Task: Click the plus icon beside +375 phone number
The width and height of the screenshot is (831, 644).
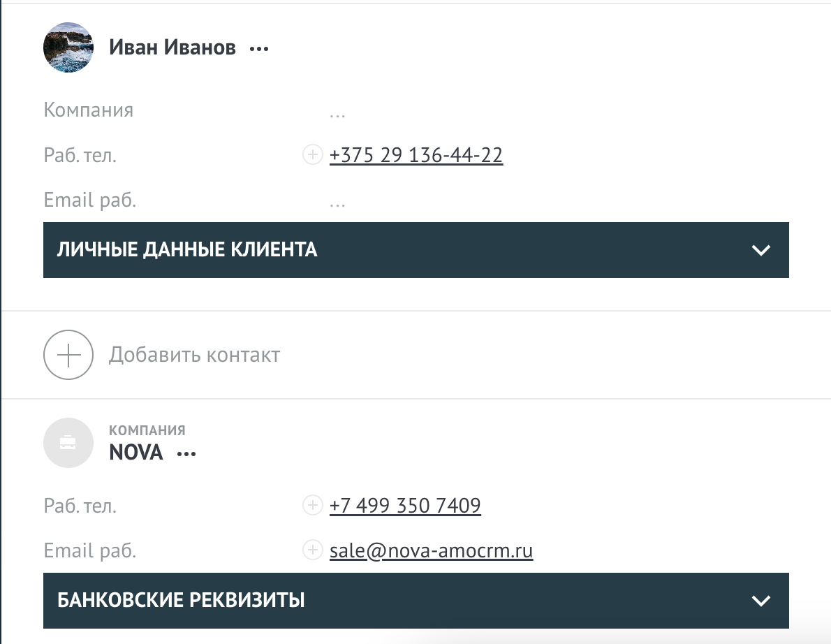Action: [x=311, y=154]
